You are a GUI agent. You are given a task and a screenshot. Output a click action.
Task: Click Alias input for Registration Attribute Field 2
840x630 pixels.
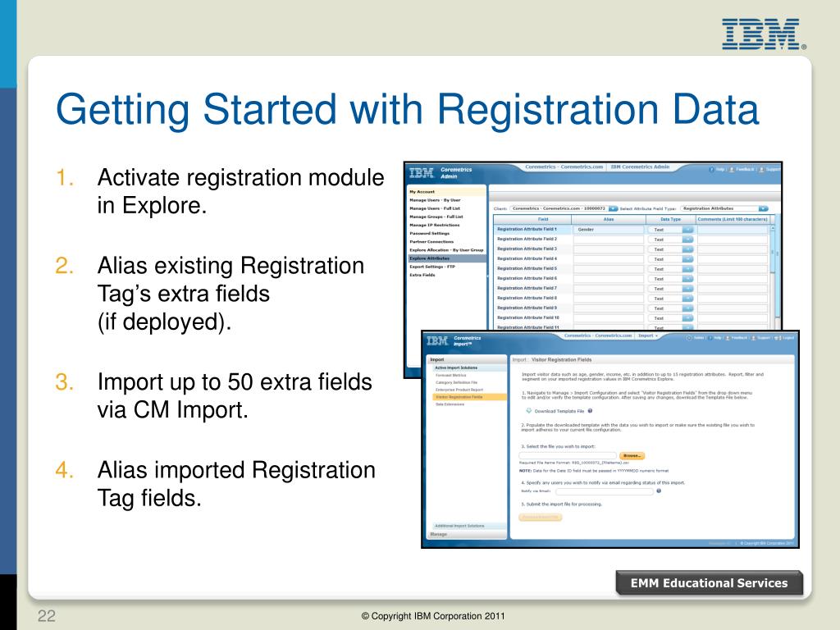609,240
